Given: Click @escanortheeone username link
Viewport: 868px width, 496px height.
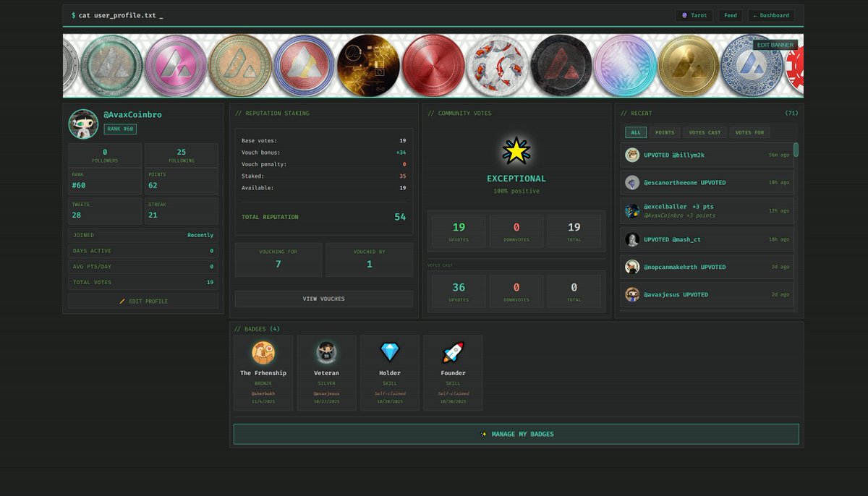Looking at the screenshot, I should [671, 183].
